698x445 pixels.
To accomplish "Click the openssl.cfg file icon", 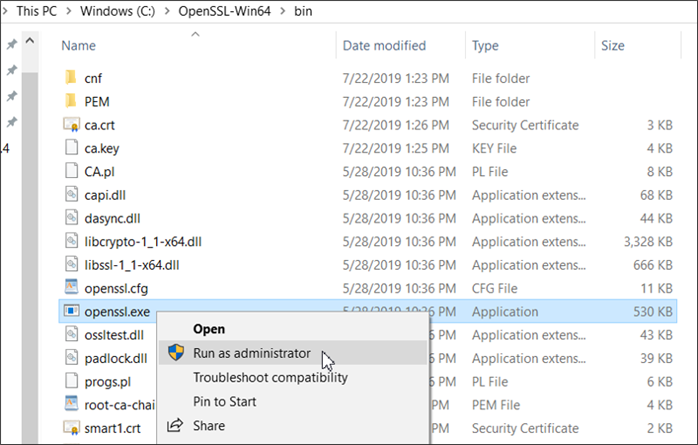I will click(71, 288).
